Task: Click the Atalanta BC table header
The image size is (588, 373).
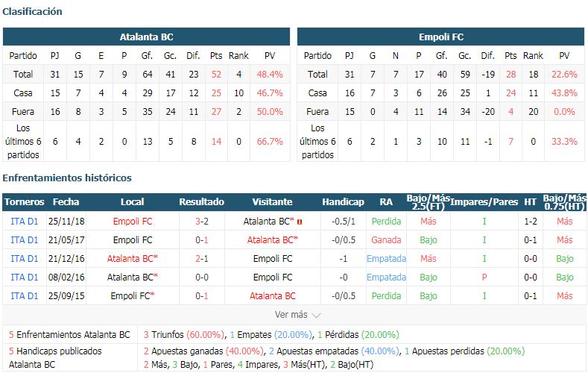Action: click(x=146, y=37)
